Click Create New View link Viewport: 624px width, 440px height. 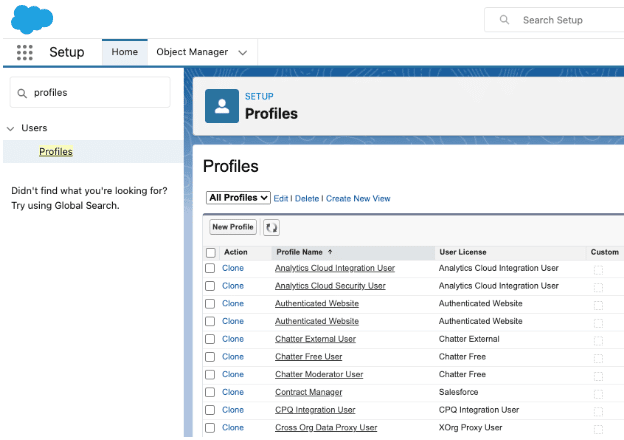point(358,199)
